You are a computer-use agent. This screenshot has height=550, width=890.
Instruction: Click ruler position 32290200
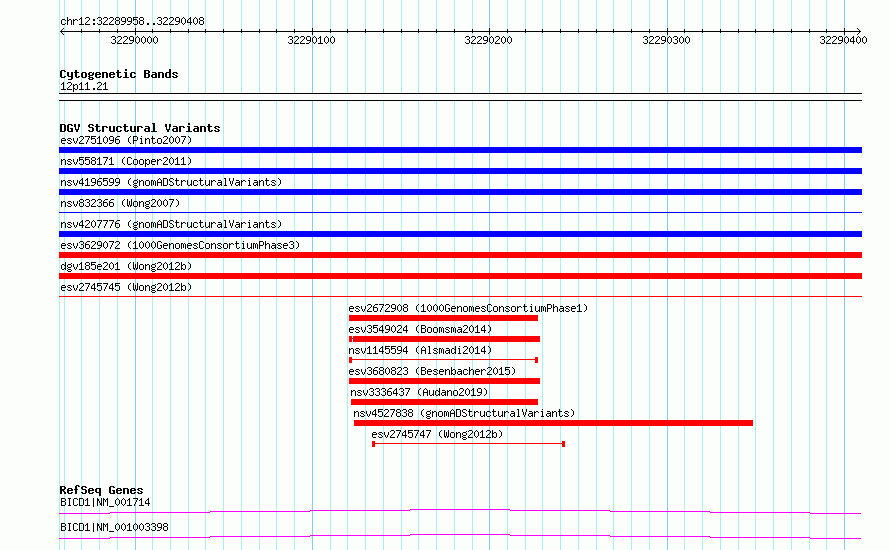click(489, 40)
